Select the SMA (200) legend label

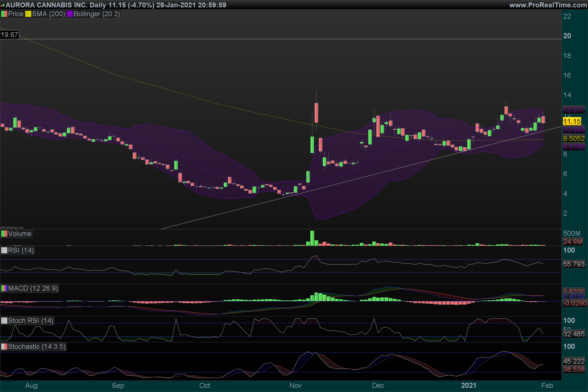tap(48, 14)
